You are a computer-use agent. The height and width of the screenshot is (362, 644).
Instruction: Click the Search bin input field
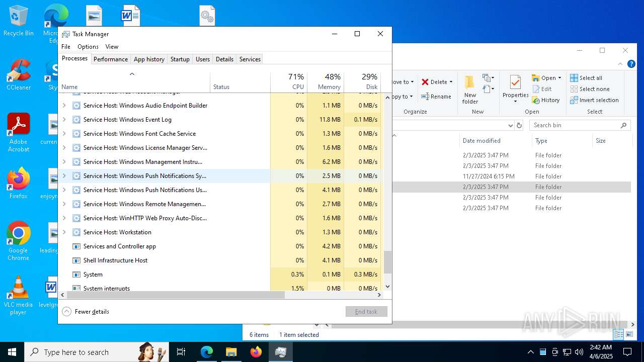click(x=580, y=125)
